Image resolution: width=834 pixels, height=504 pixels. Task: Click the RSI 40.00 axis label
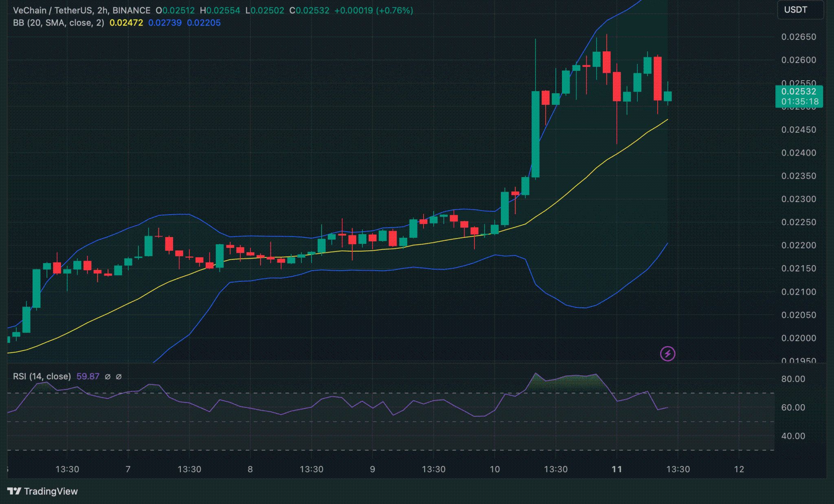click(793, 436)
